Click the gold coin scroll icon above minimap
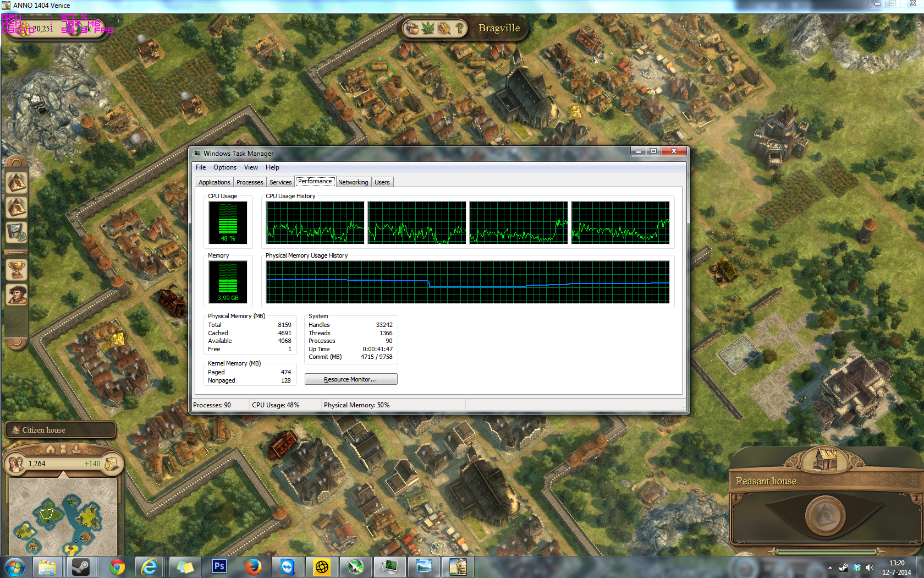 coord(112,464)
